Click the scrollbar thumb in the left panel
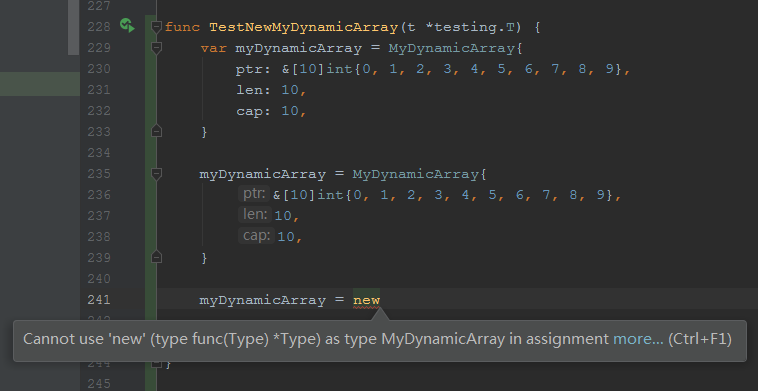This screenshot has height=391, width=758. tap(73, 27)
